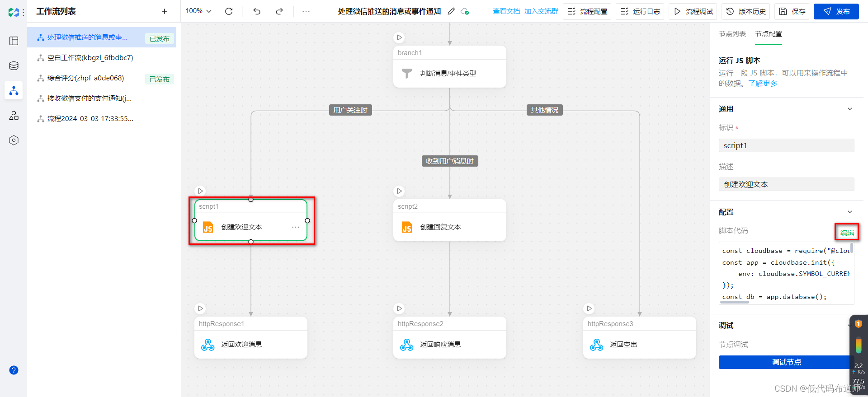Click the 已发布 badge on 综合评分
Viewport: 868px width, 397px height.
tap(159, 79)
